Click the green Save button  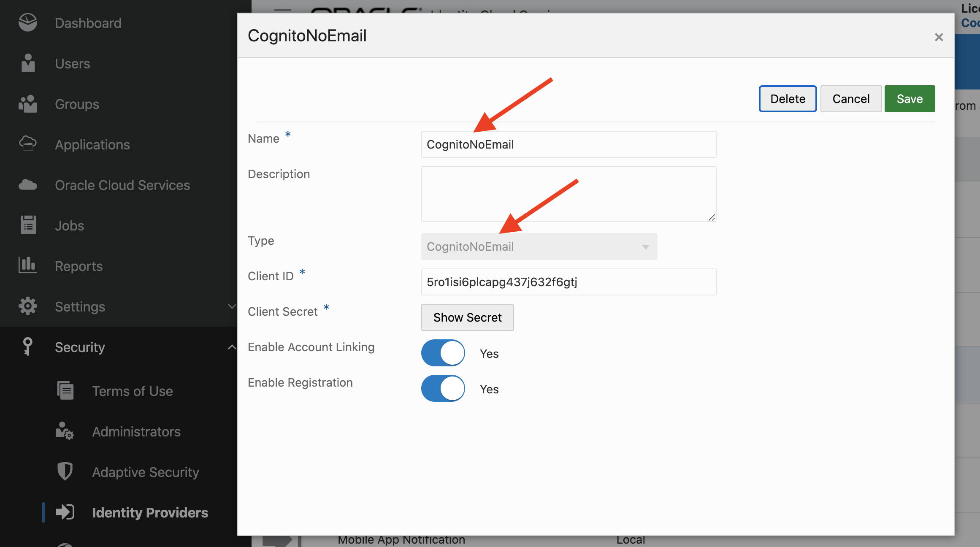[910, 99]
